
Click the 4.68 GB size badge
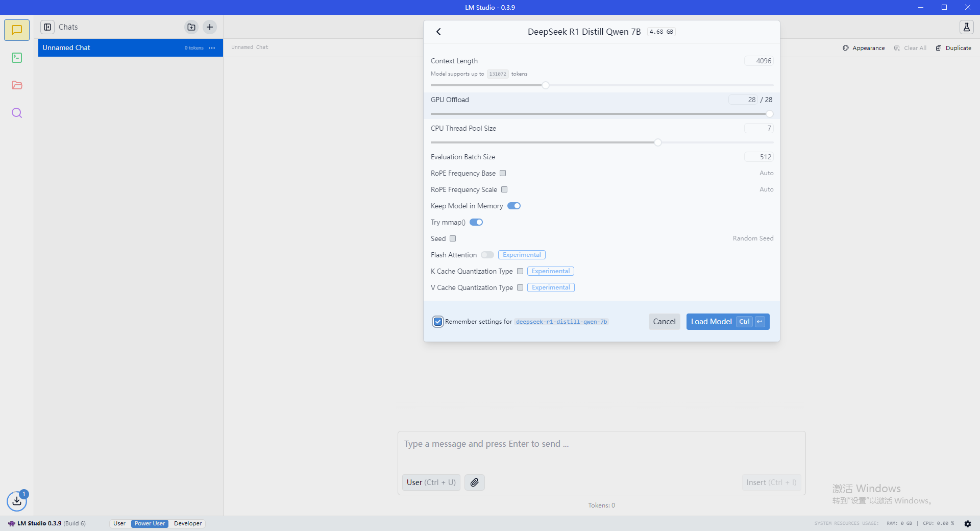tap(661, 32)
